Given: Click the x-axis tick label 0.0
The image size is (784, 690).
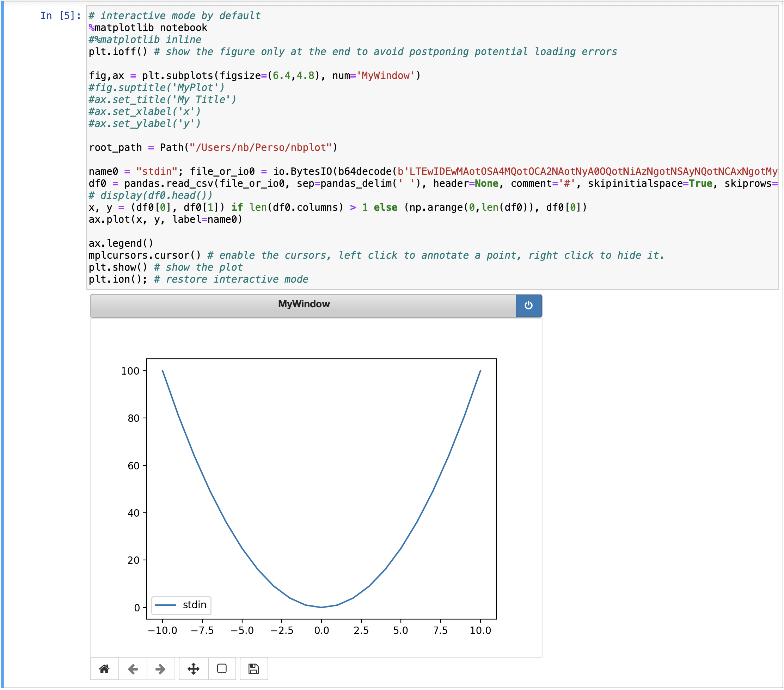Looking at the screenshot, I should [321, 630].
